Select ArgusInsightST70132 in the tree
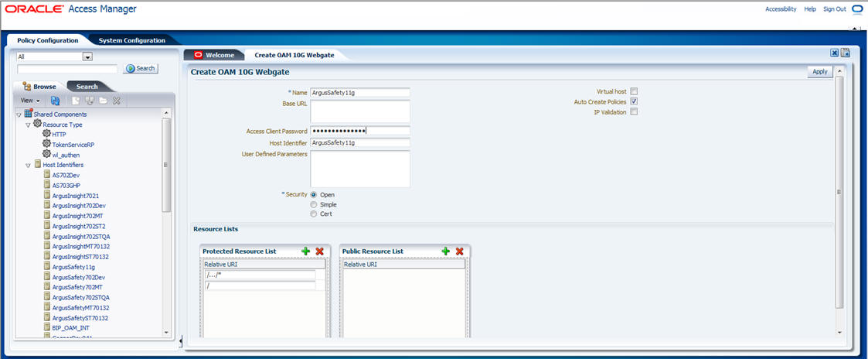 pyautogui.click(x=80, y=257)
